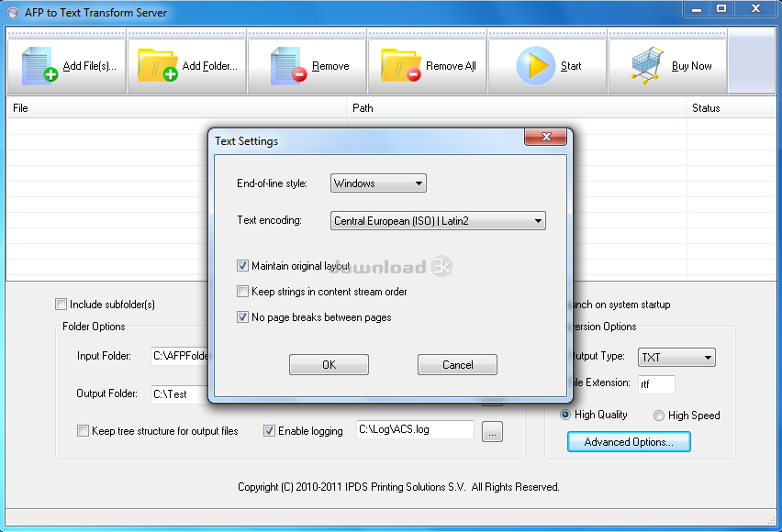
Task: Close the Text Settings dialog
Action: (545, 137)
